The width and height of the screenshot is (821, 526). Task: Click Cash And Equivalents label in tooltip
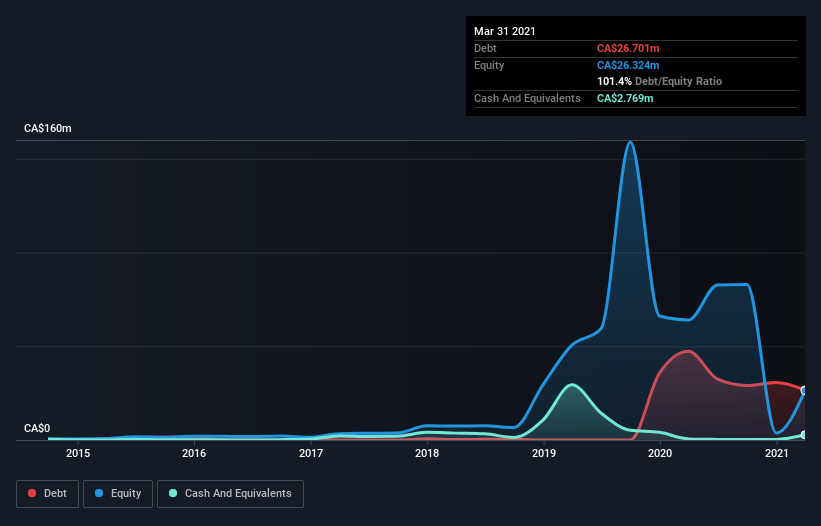click(x=527, y=98)
